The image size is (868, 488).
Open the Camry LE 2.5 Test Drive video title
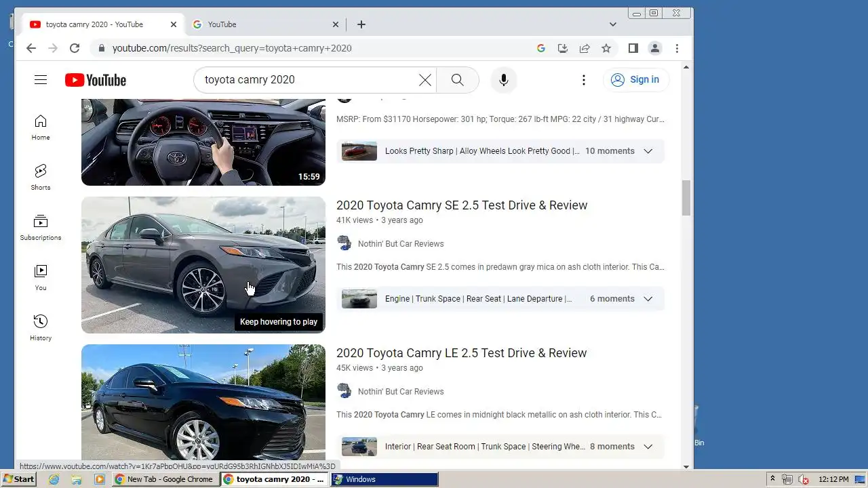pos(461,353)
